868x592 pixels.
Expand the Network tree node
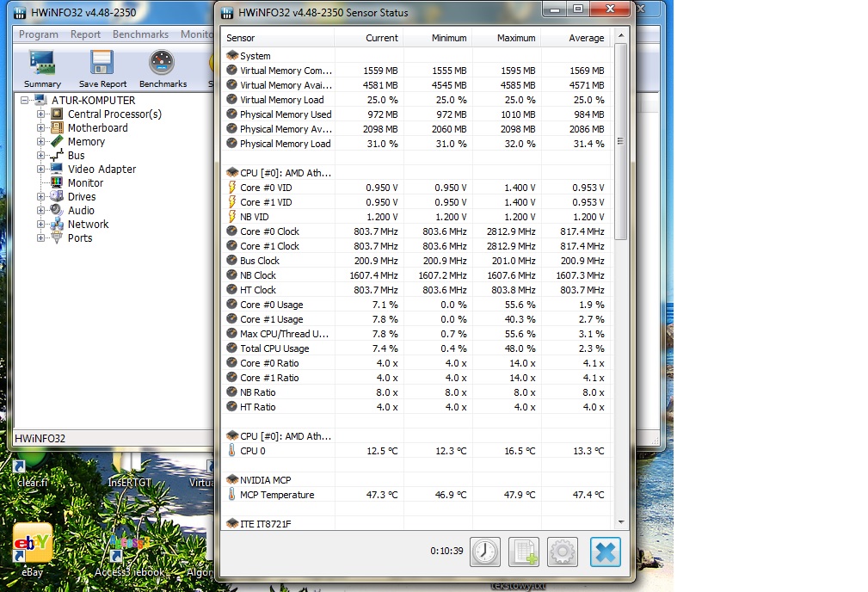point(40,225)
